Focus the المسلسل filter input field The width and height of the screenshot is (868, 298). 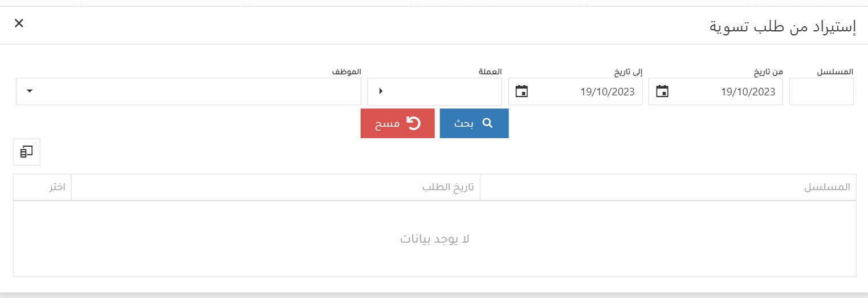[x=821, y=91]
